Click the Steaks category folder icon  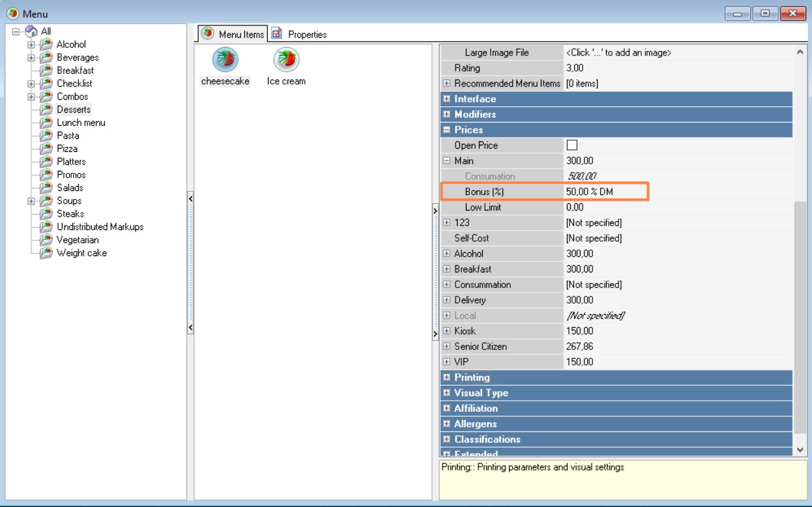point(46,214)
